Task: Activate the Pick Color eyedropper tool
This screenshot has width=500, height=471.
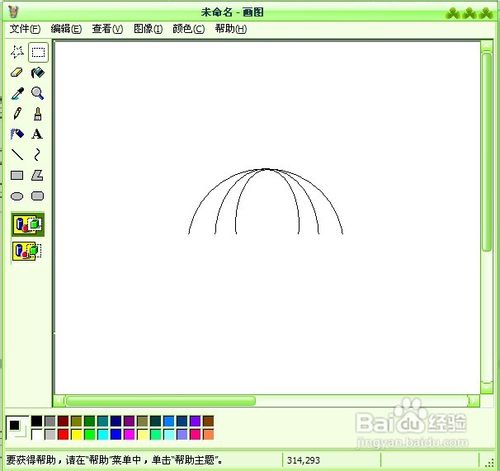Action: [x=17, y=93]
